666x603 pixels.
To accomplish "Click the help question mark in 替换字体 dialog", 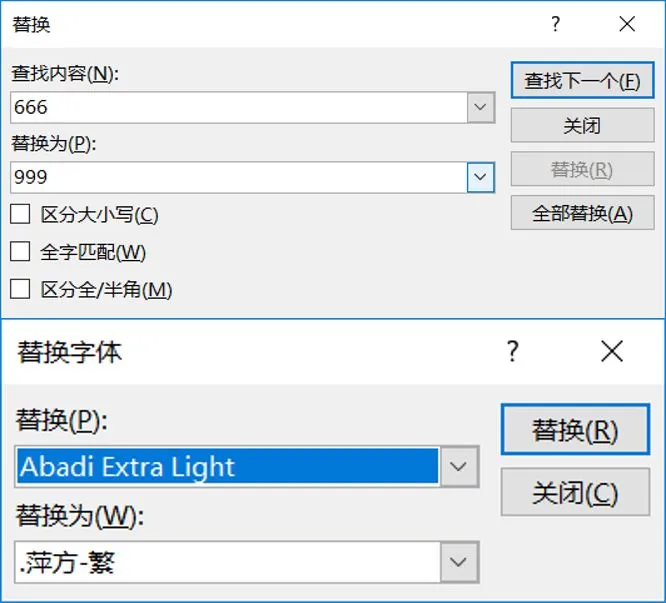I will pos(512,351).
